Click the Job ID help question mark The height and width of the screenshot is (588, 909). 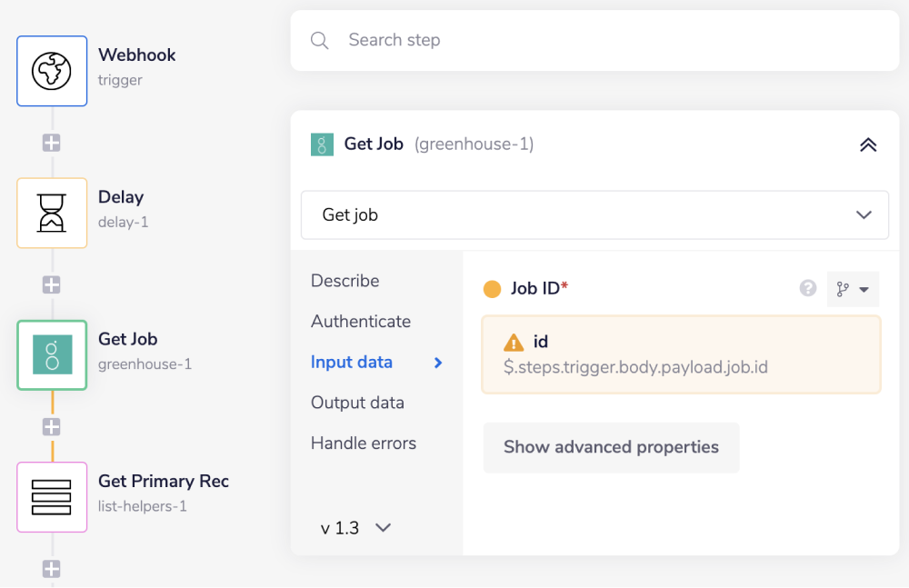click(x=807, y=288)
